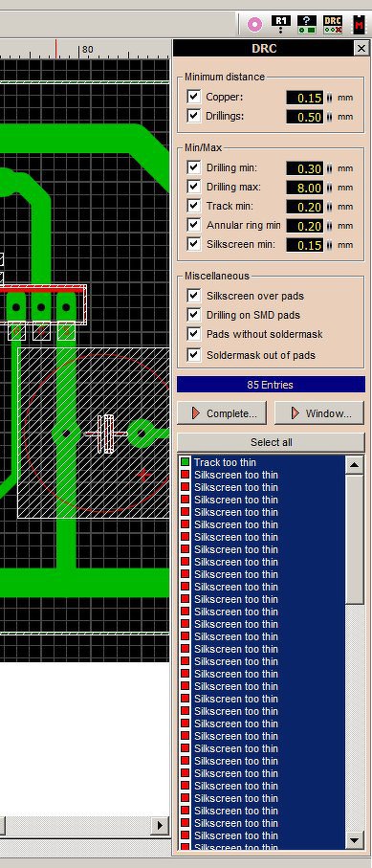Disable the Silkscreen over pads check
This screenshot has height=868, width=372.
(193, 296)
